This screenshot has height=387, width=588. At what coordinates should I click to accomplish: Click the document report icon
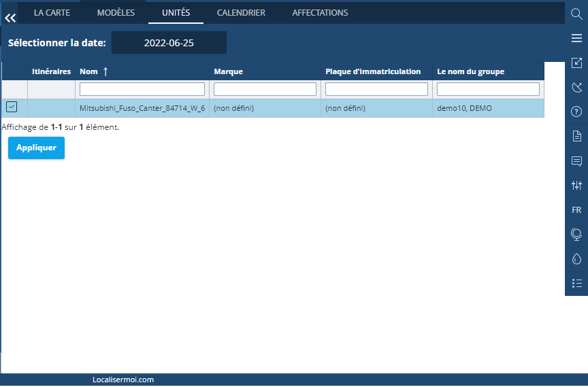coord(576,136)
